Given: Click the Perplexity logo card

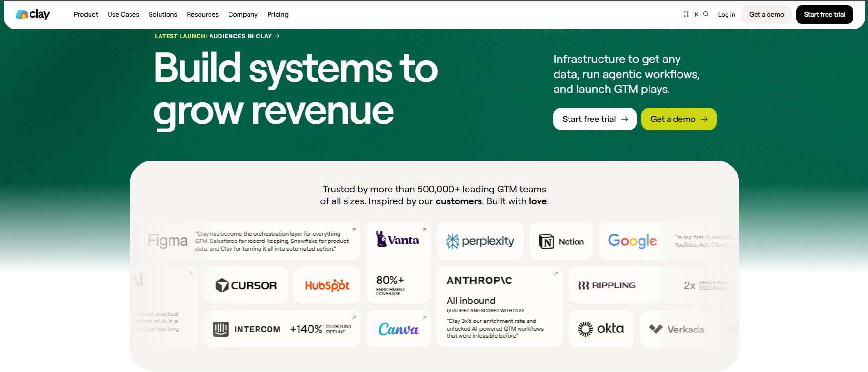Looking at the screenshot, I should pyautogui.click(x=480, y=241).
